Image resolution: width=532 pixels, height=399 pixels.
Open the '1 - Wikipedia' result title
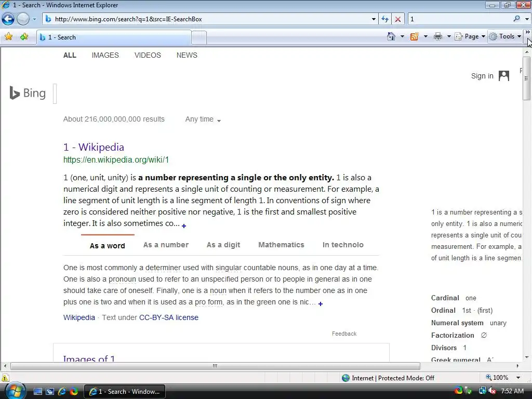94,147
